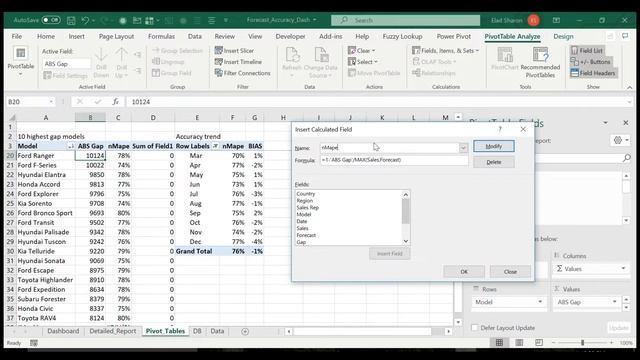This screenshot has height=360, width=640.
Task: Open the PivotTable options button
Action: (20, 61)
